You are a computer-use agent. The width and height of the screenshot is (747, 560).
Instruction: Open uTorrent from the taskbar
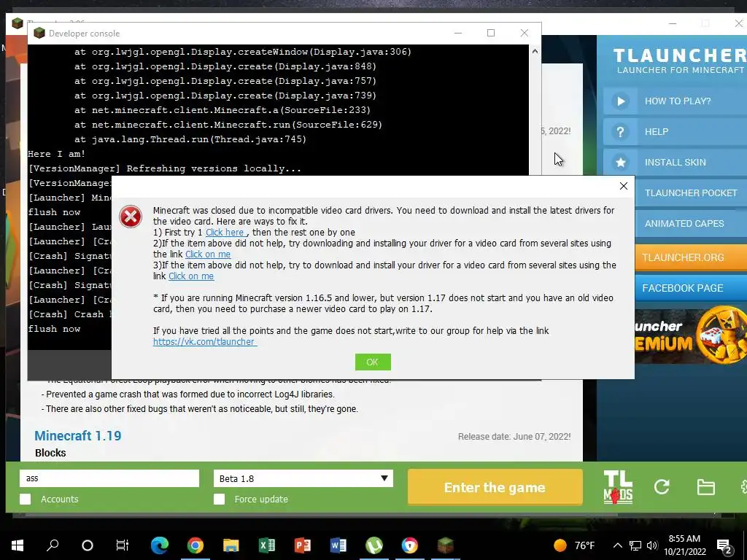pos(374,545)
